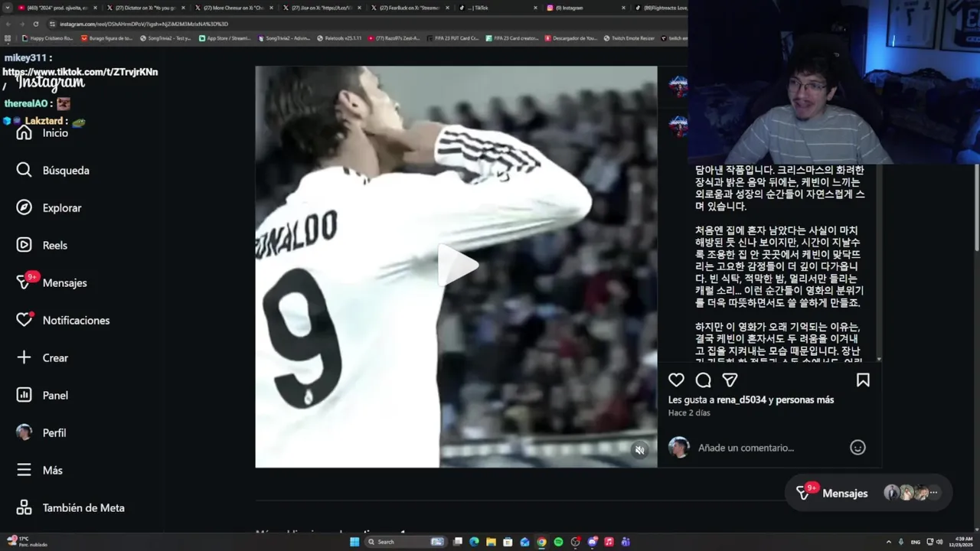Open the Windows Start menu
Viewport: 980px width, 551px height.
354,542
